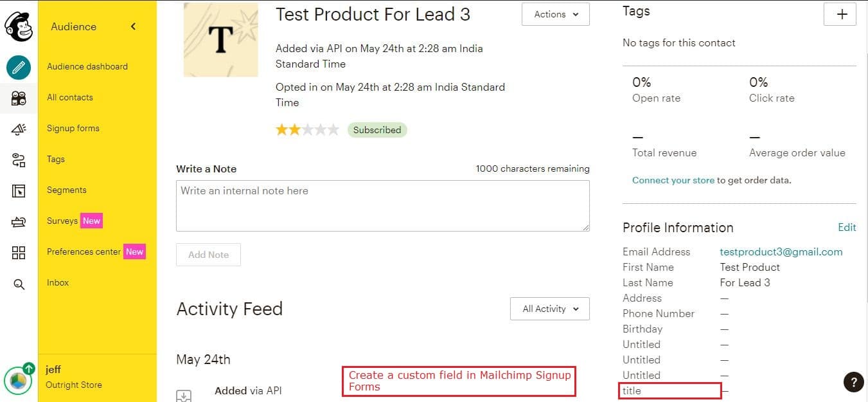This screenshot has height=402, width=868.
Task: Follow the Connect your store link
Action: (x=673, y=180)
